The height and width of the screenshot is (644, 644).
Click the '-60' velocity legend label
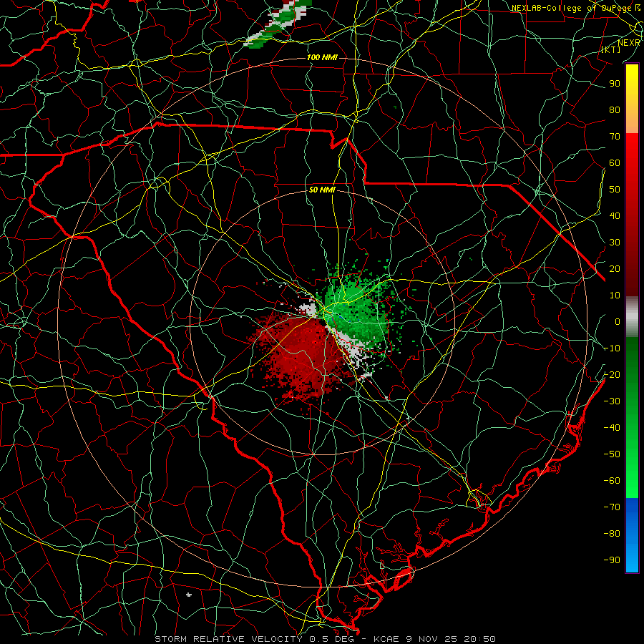tap(612, 481)
